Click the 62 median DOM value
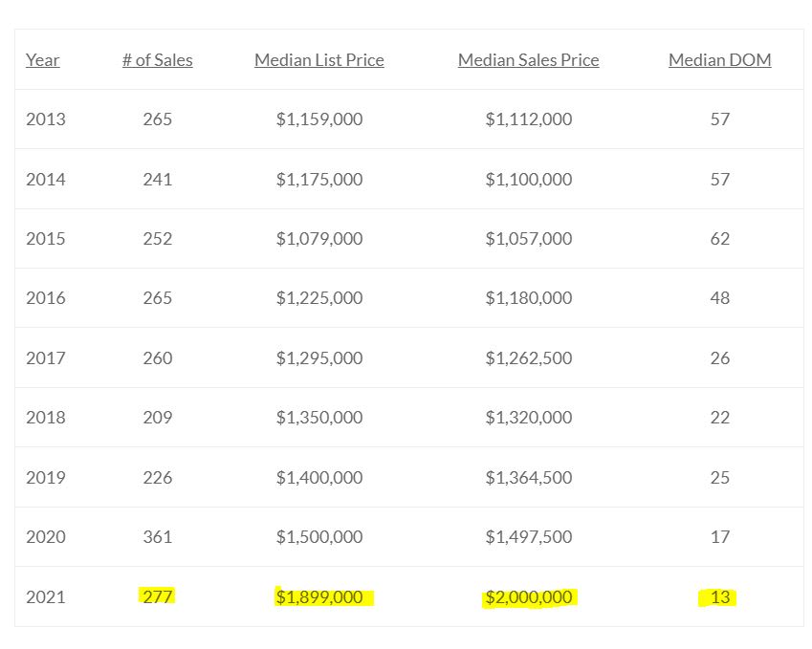 720,239
